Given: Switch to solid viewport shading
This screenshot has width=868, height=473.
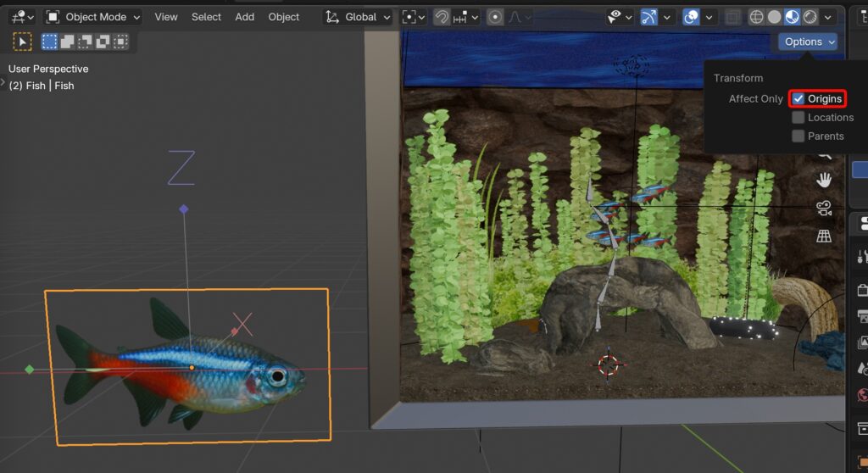Looking at the screenshot, I should [x=775, y=17].
